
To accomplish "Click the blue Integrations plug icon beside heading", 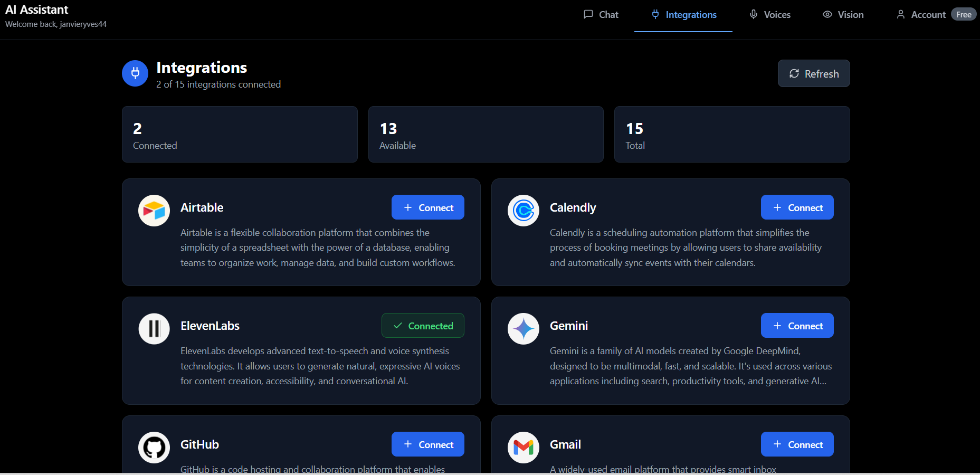I will coord(135,73).
